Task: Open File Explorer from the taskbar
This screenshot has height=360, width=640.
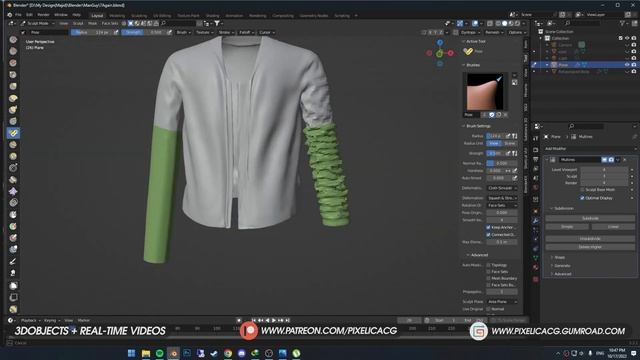Action: click(146, 353)
